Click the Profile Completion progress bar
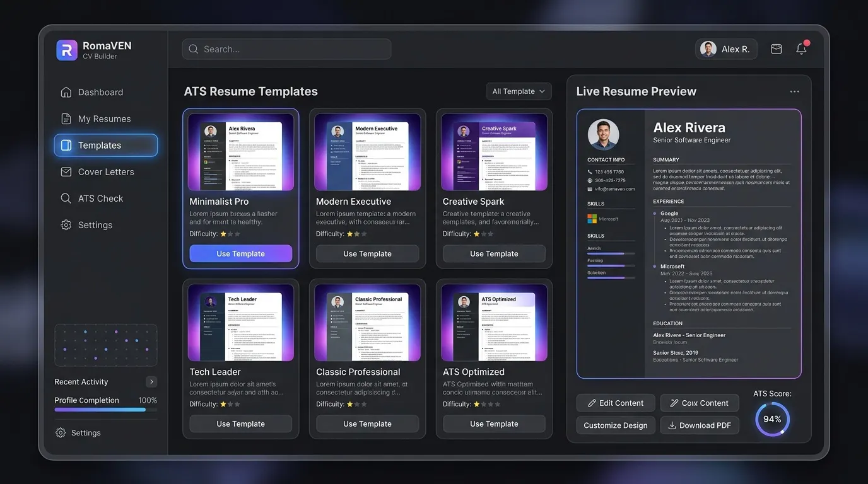 (x=106, y=410)
